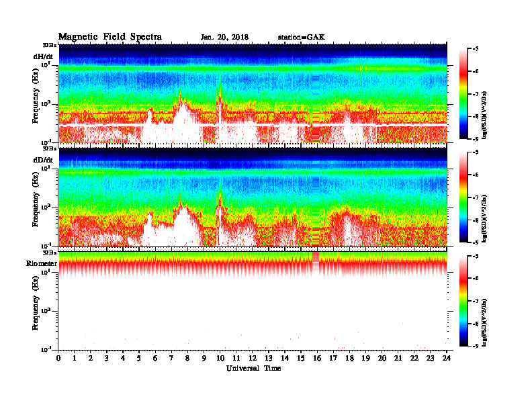Click the "Universal Time" axis title
This screenshot has width=532, height=411.
click(x=253, y=368)
